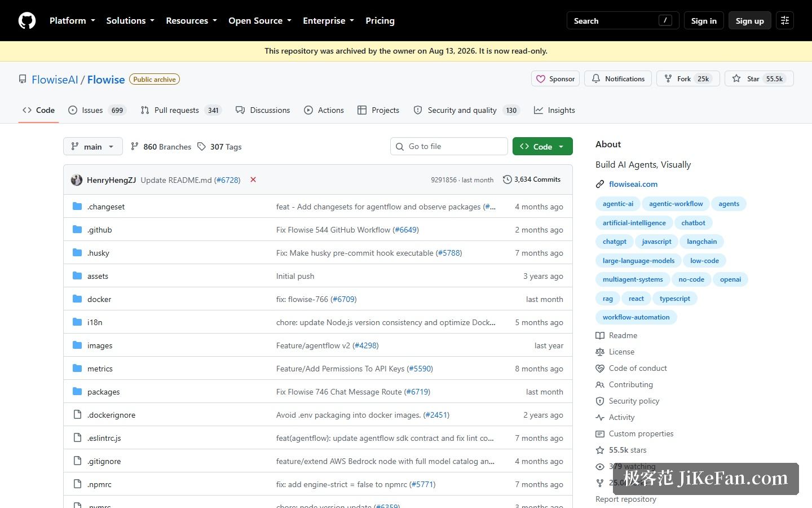This screenshot has width=812, height=508.
Task: Click the header Search field
Action: (623, 20)
